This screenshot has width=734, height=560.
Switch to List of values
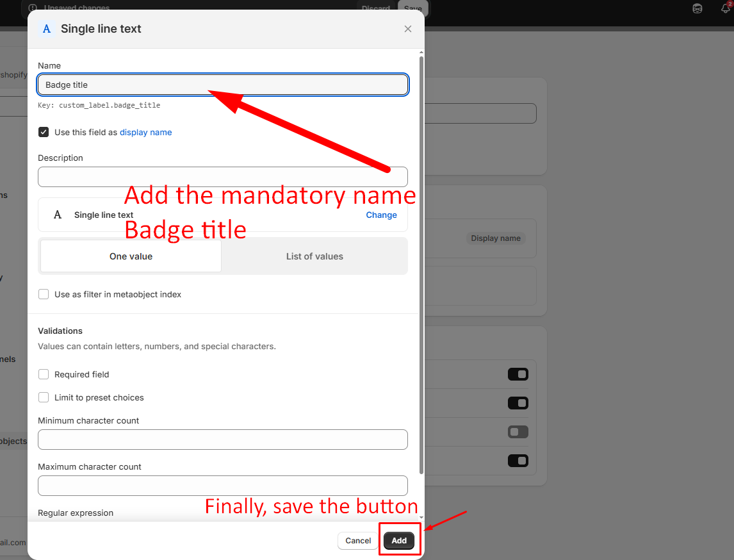pyautogui.click(x=314, y=256)
